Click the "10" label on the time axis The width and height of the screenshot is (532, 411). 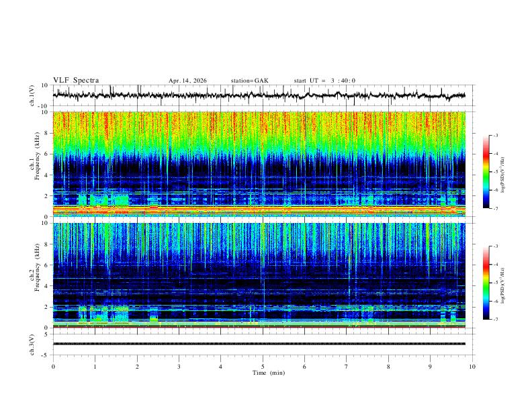click(472, 367)
